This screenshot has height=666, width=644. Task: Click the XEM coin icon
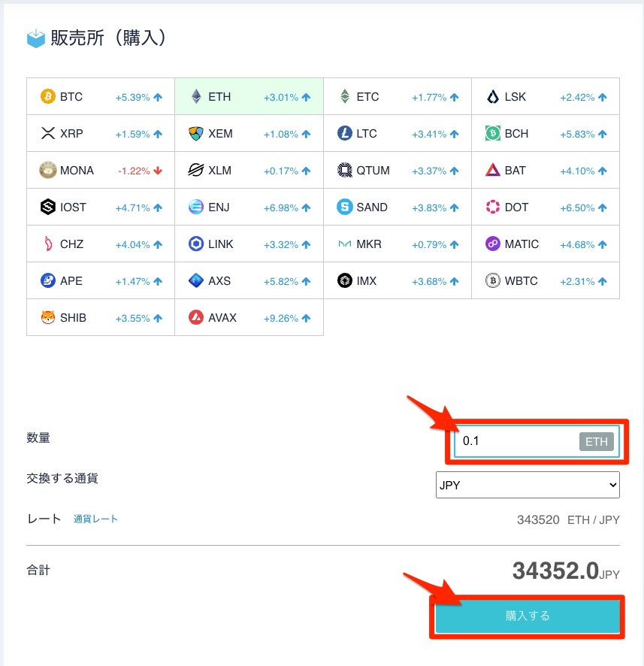coord(195,133)
